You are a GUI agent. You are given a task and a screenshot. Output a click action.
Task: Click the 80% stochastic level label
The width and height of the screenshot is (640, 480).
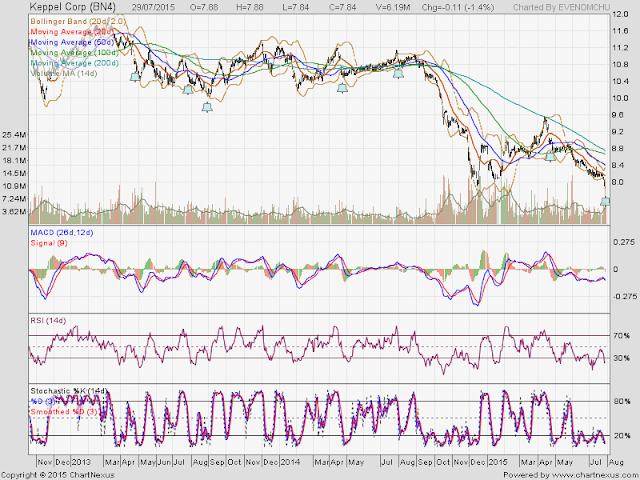coord(622,401)
